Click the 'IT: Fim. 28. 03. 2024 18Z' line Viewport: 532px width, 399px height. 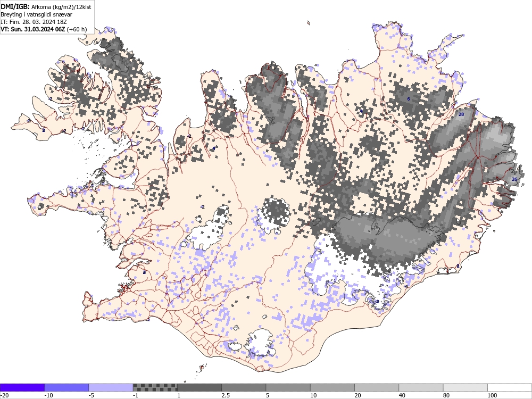34,22
